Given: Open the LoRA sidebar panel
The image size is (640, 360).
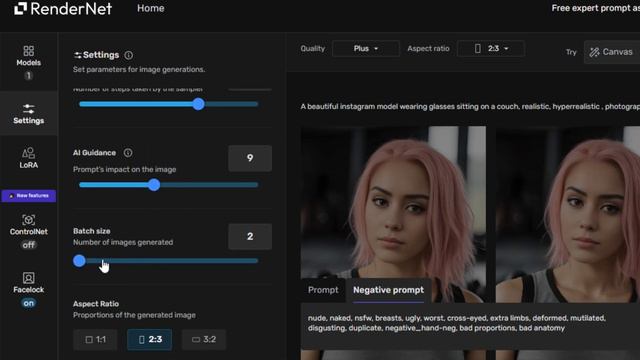Looking at the screenshot, I should (29, 158).
